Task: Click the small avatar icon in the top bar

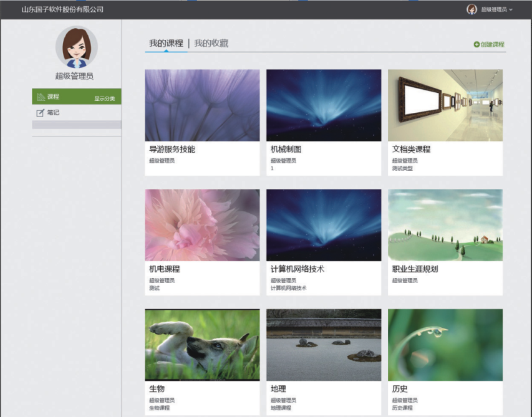Action: tap(472, 9)
